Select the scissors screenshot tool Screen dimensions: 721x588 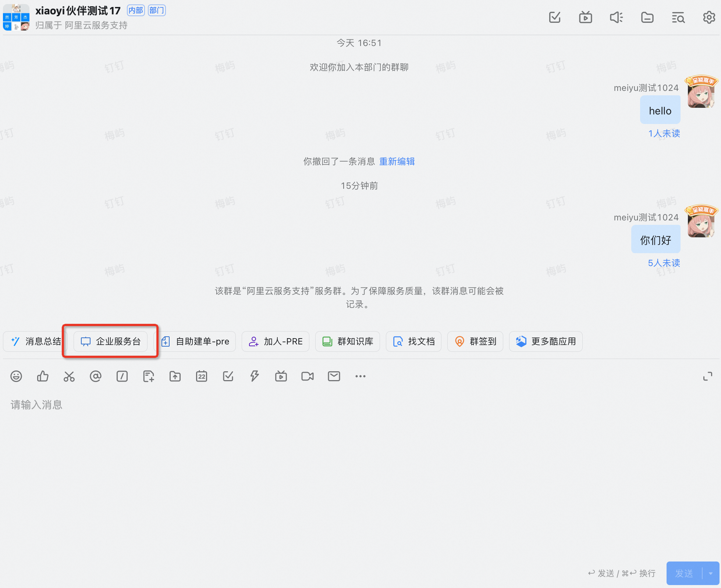pos(69,376)
